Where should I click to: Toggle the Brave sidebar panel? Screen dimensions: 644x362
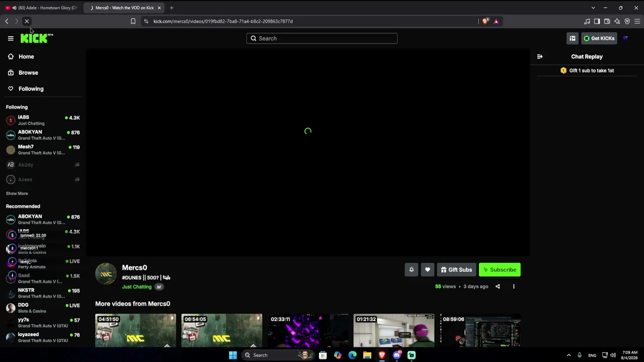click(597, 21)
